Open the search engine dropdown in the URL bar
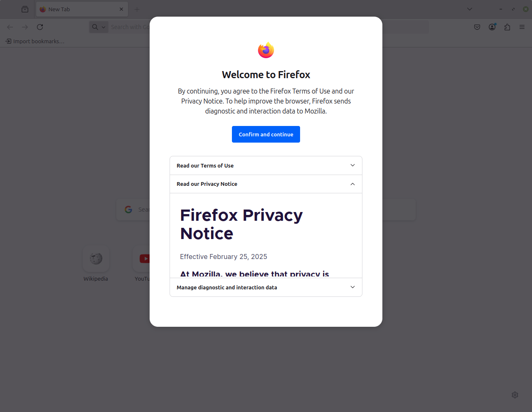This screenshot has height=412, width=532. coord(99,27)
